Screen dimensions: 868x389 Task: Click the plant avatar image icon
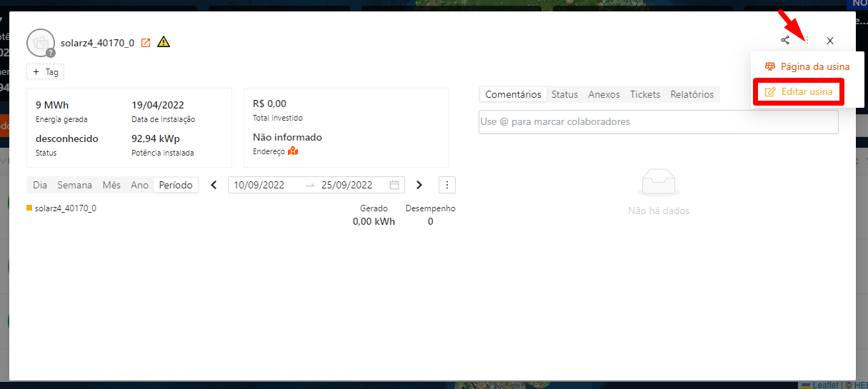(41, 43)
